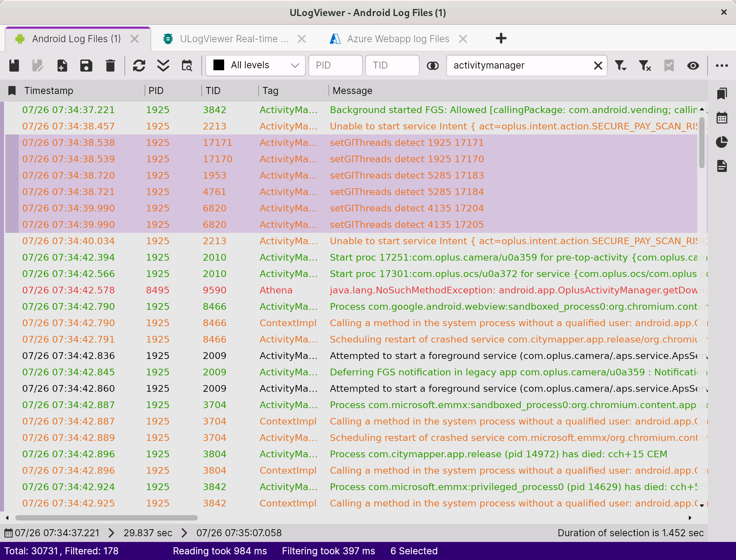Toggle case-sensitivity with the half-circle icon
This screenshot has width=736, height=560.
tap(433, 66)
